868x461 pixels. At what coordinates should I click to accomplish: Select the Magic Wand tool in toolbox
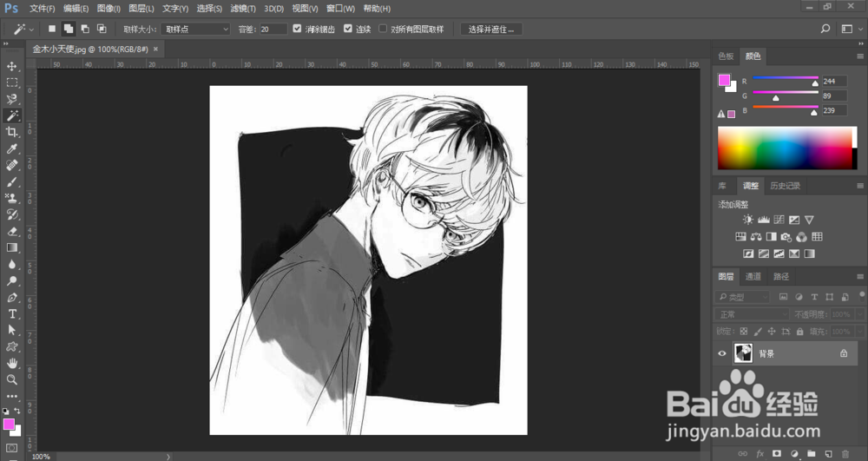[11, 115]
